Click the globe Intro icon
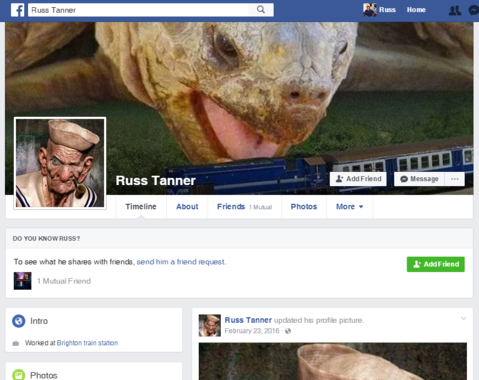The image size is (479, 380). [x=19, y=321]
